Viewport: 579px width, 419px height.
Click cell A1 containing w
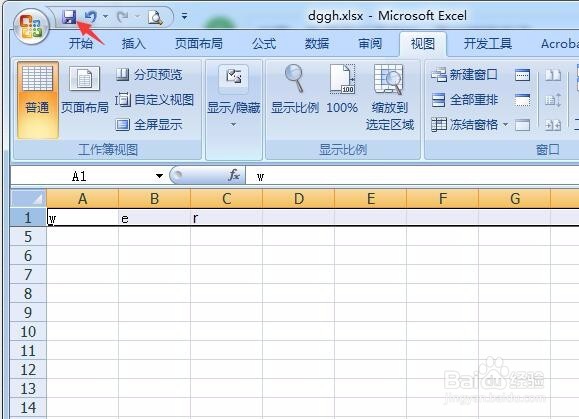tap(83, 217)
